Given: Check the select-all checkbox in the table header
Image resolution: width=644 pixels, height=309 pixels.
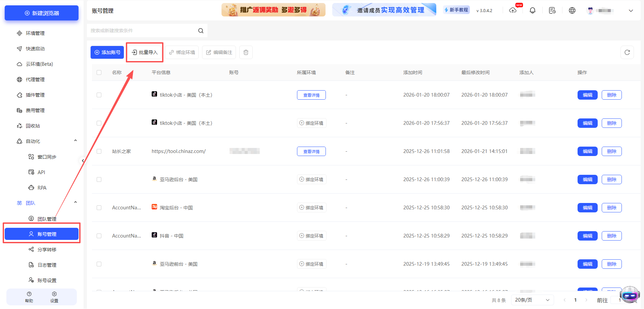Looking at the screenshot, I should [x=99, y=72].
